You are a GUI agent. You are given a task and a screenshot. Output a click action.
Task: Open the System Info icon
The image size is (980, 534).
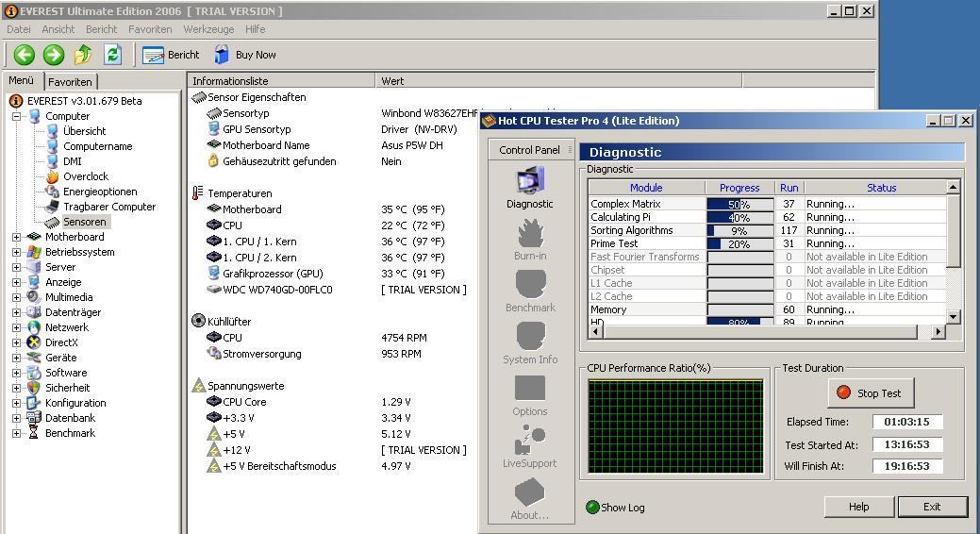[x=530, y=337]
